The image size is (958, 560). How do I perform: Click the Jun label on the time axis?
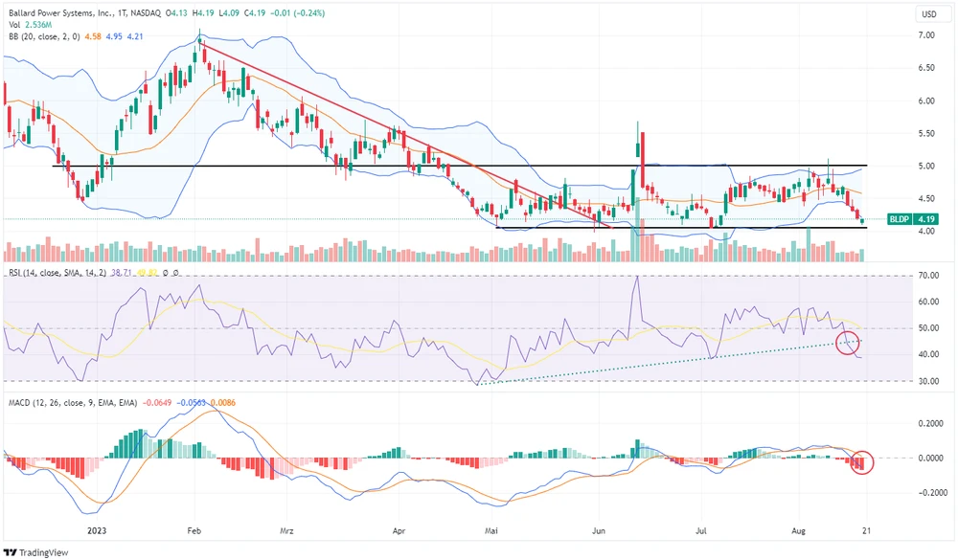tap(600, 528)
